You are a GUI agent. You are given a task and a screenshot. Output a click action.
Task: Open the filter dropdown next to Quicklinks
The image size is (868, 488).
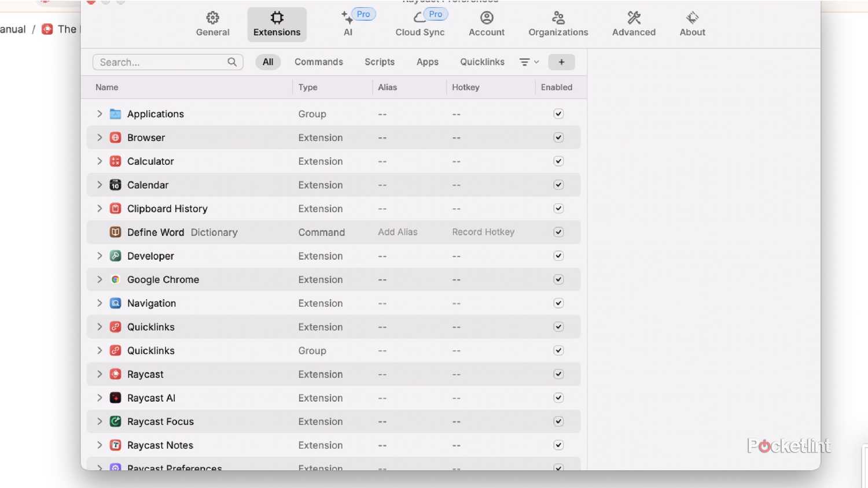coord(527,62)
